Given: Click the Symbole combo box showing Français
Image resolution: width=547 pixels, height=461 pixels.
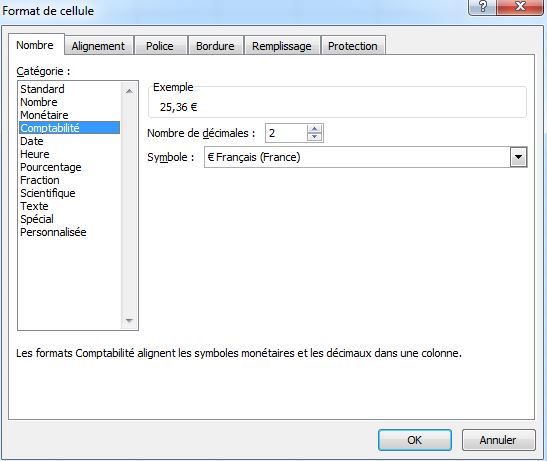Looking at the screenshot, I should point(365,157).
